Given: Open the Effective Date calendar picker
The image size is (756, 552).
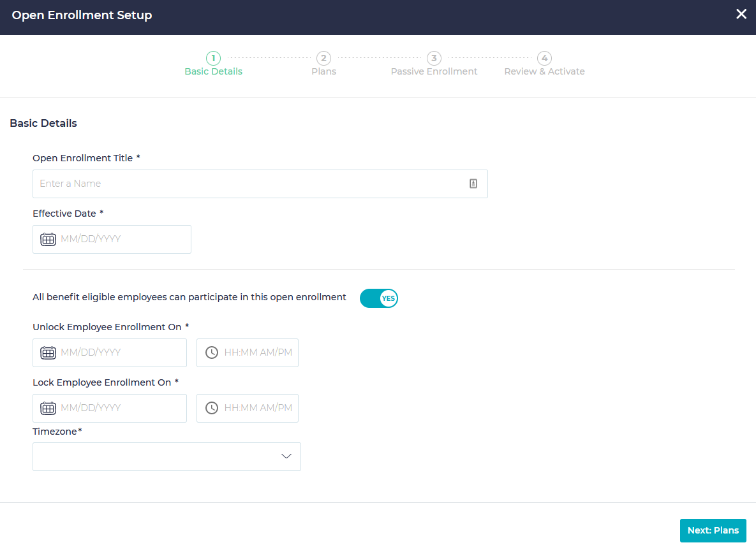Looking at the screenshot, I should [48, 239].
